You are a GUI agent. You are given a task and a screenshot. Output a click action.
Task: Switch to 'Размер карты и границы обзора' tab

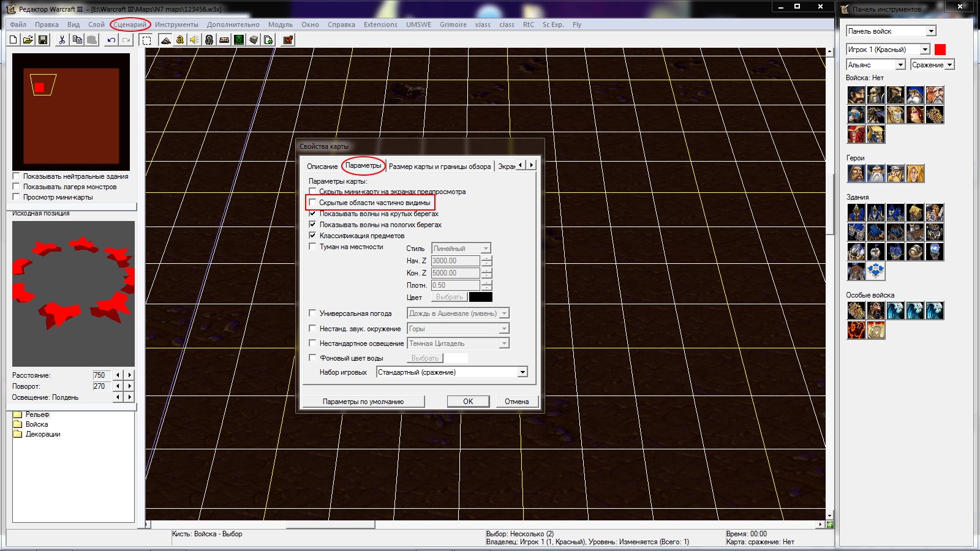click(440, 167)
